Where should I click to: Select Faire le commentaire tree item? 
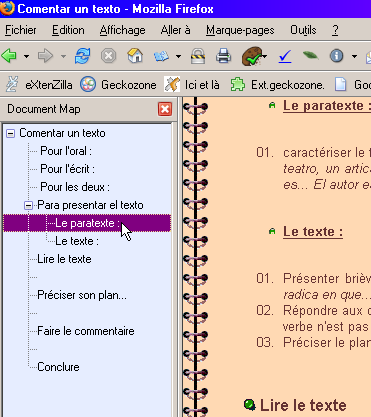[86, 331]
